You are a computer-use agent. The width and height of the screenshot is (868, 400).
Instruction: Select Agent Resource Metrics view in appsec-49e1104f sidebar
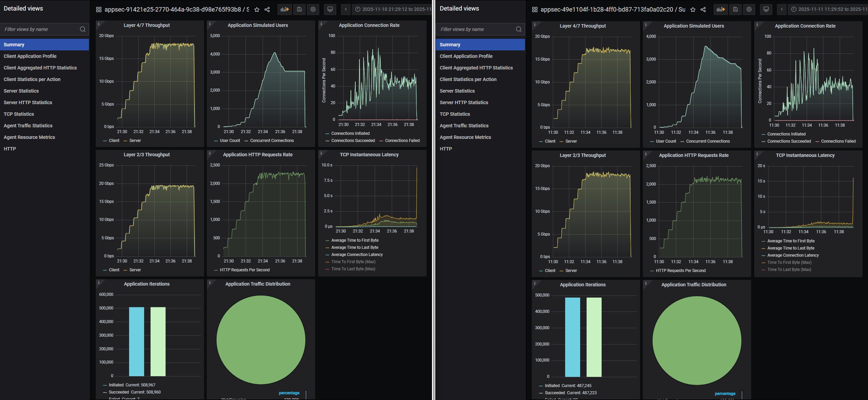(x=465, y=137)
